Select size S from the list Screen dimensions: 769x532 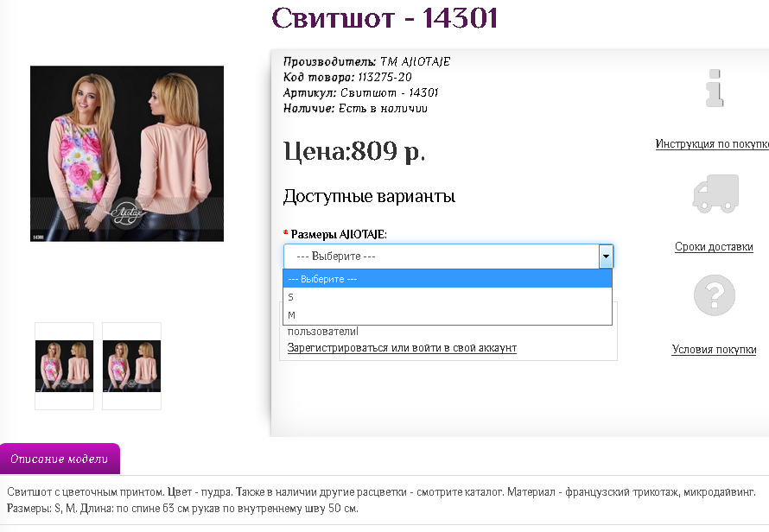click(447, 297)
